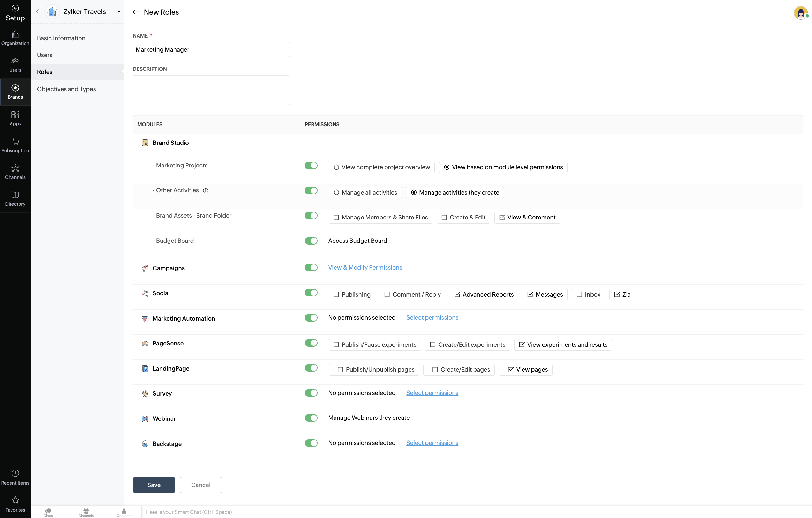The height and width of the screenshot is (518, 812).
Task: Open Select permissions for Marketing Automation
Action: (432, 317)
